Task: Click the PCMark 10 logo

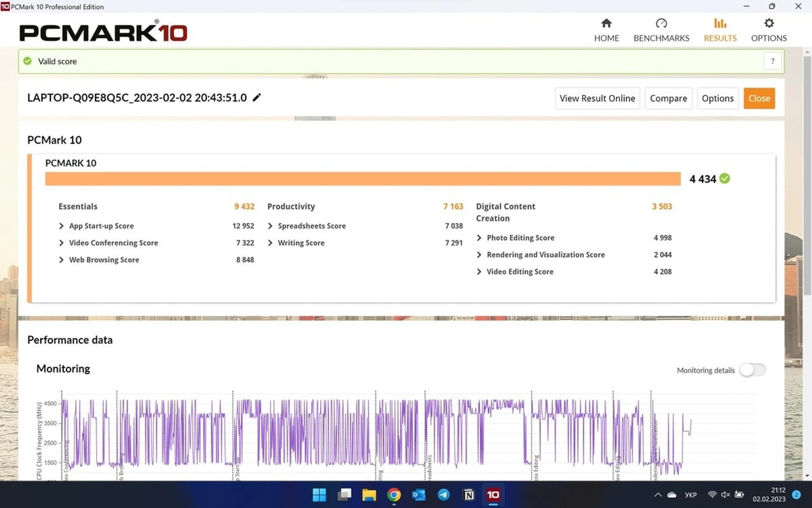Action: (103, 31)
